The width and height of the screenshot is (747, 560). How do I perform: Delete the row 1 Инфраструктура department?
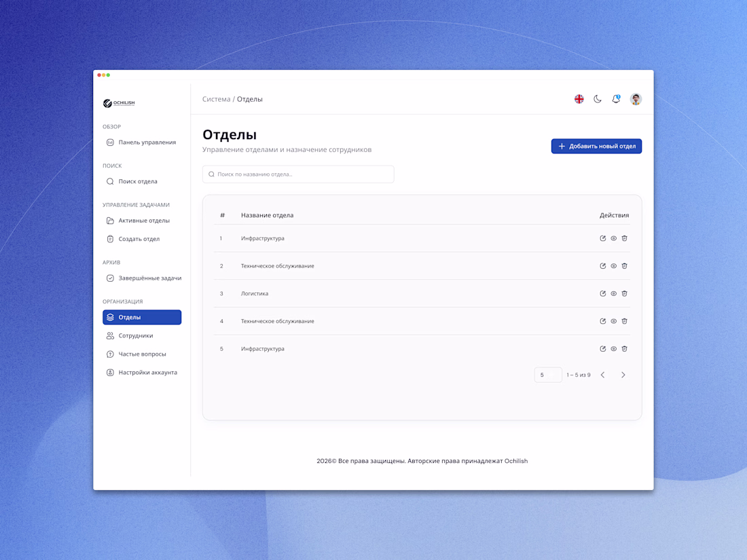pos(625,238)
